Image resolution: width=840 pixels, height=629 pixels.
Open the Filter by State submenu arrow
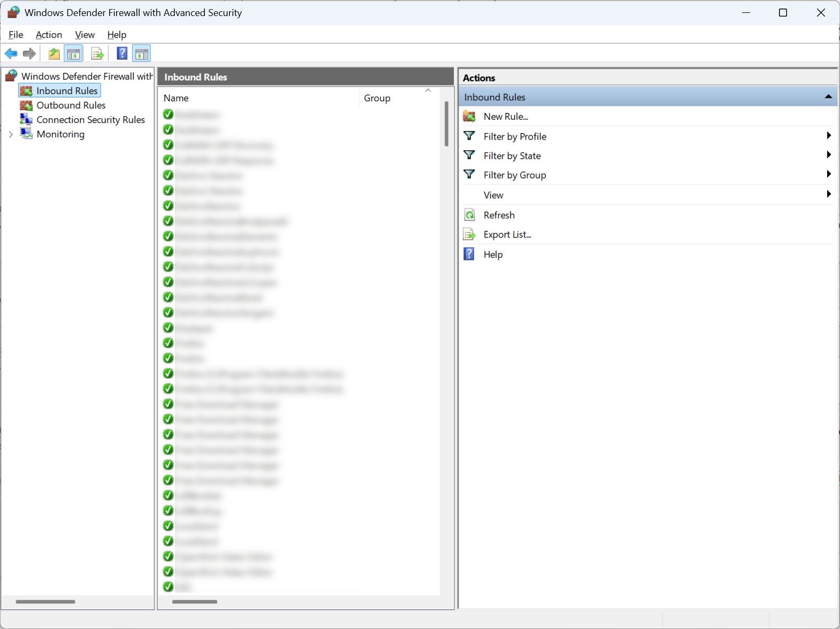click(x=828, y=155)
